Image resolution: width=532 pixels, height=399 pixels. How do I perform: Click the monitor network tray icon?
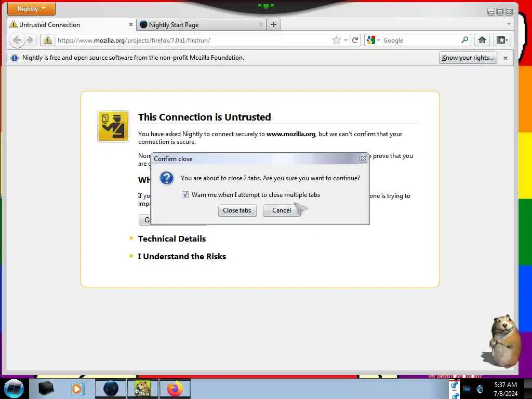tap(467, 389)
